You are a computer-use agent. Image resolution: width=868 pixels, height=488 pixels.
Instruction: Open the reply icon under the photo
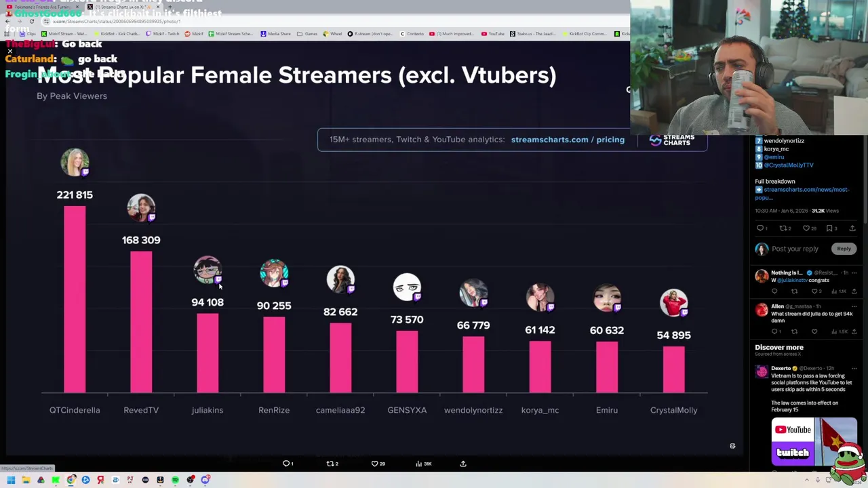pyautogui.click(x=288, y=464)
